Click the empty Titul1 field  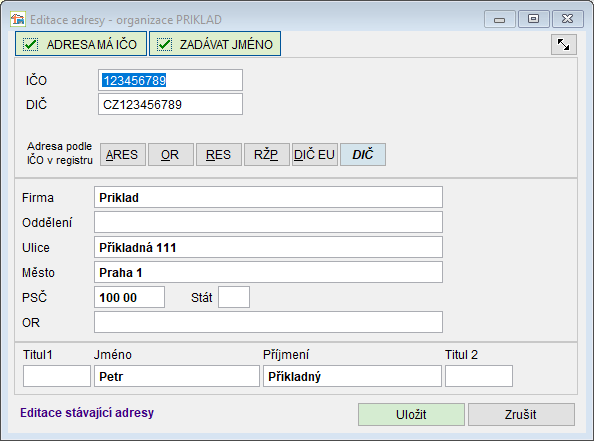tap(57, 376)
